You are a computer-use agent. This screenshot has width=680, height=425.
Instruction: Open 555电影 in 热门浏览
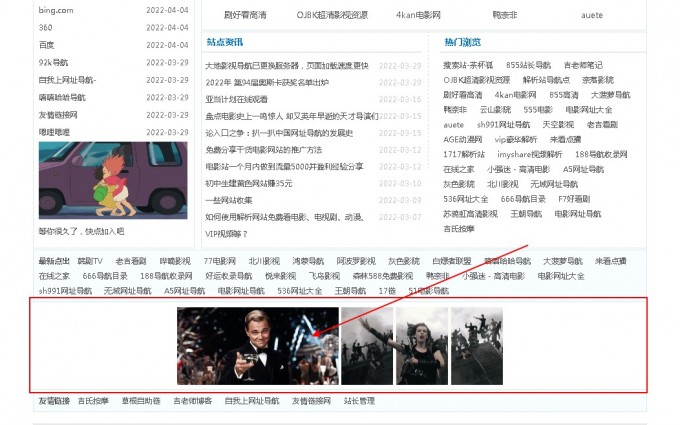tap(538, 110)
